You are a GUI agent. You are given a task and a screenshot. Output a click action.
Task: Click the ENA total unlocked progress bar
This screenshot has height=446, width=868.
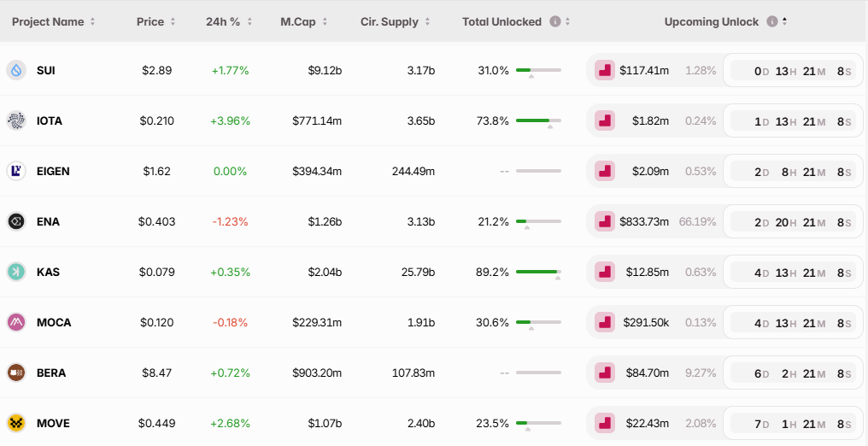point(538,221)
